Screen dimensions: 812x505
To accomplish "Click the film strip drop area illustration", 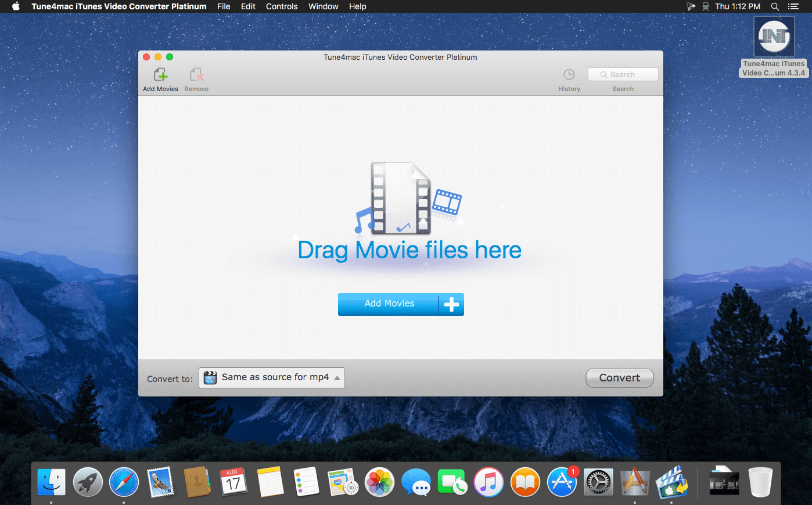I will (x=408, y=199).
